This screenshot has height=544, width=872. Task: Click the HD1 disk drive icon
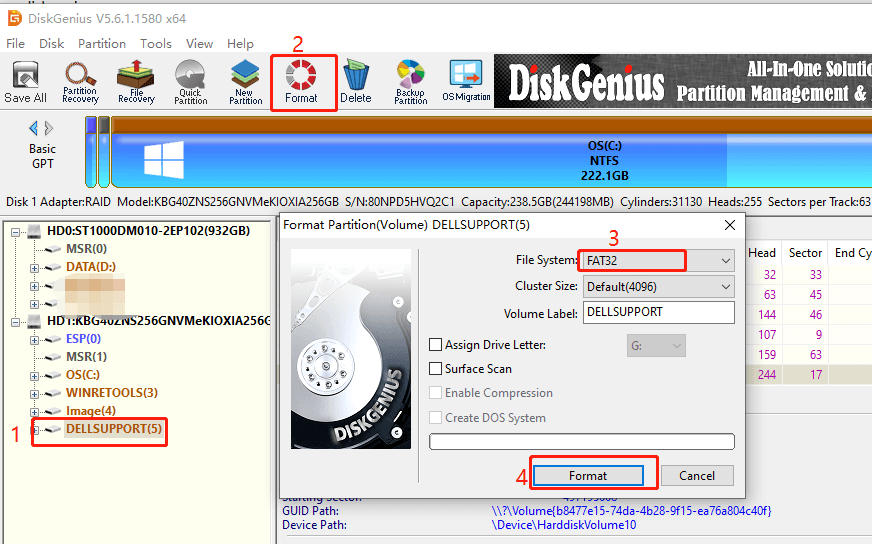tap(34, 321)
